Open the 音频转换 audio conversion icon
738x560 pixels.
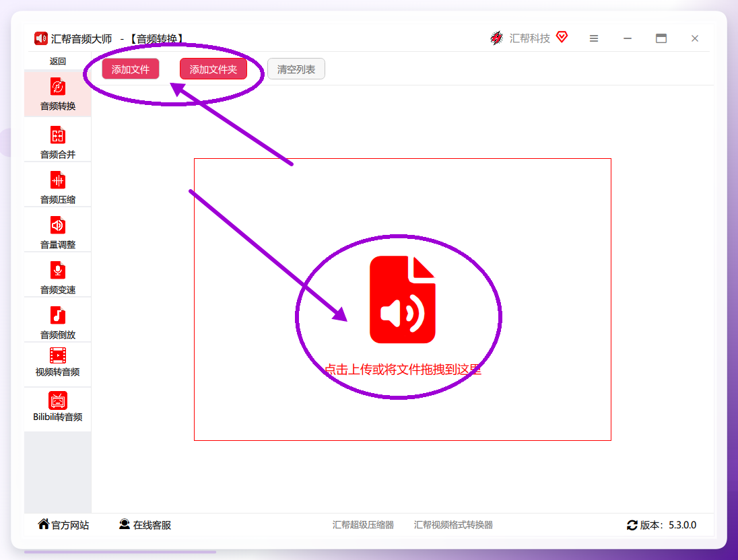coord(57,87)
